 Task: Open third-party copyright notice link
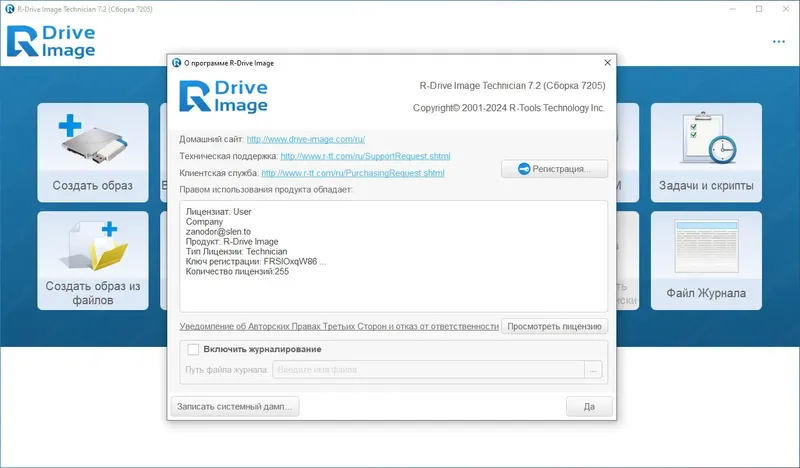(339, 326)
